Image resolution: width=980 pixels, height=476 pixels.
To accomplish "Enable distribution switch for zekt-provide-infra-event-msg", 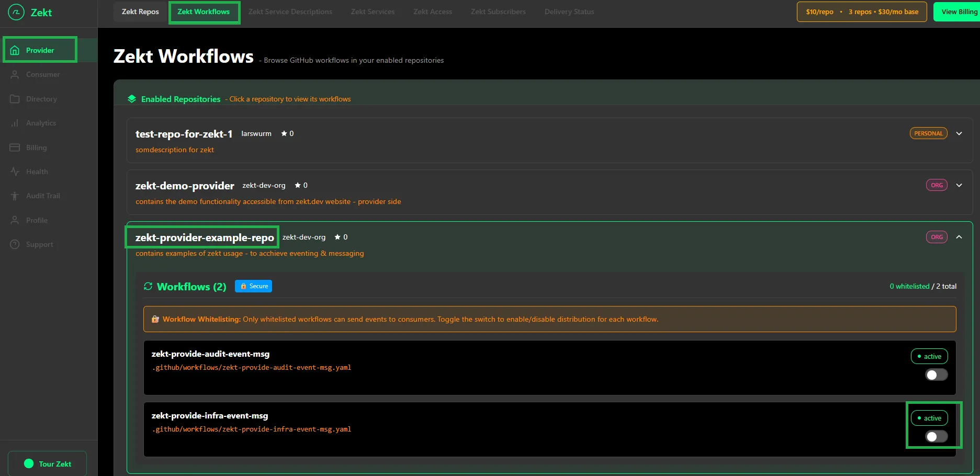I will [x=936, y=436].
